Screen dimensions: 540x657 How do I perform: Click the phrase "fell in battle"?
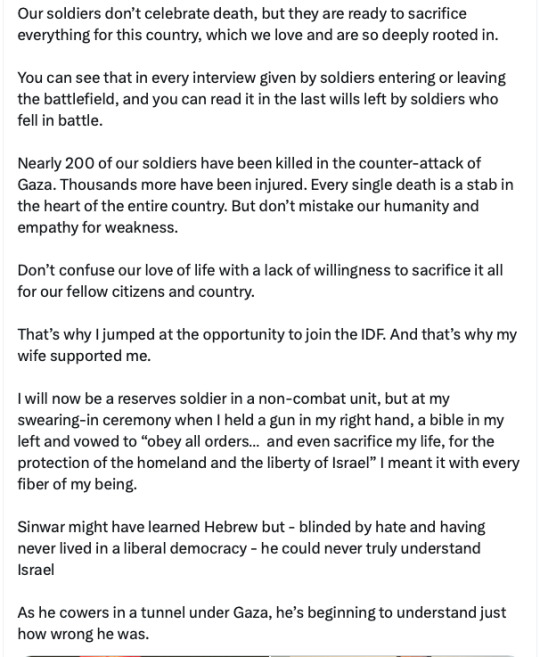pos(60,121)
